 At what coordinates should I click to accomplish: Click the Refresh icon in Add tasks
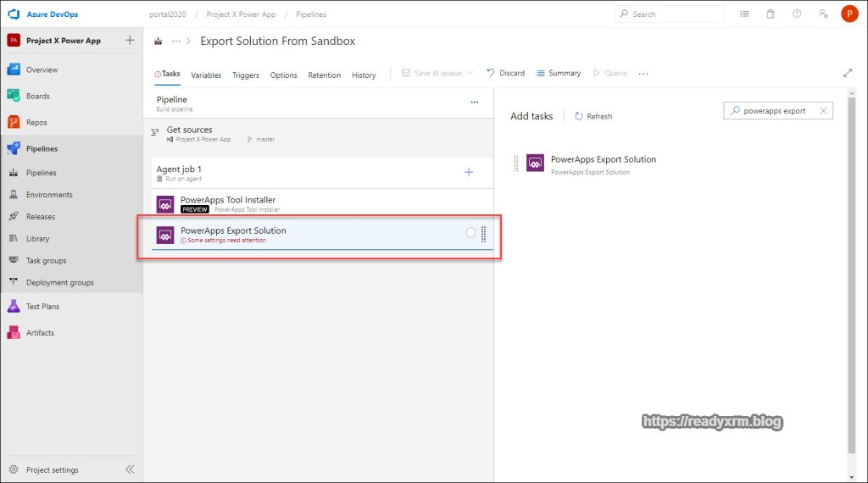tap(579, 116)
